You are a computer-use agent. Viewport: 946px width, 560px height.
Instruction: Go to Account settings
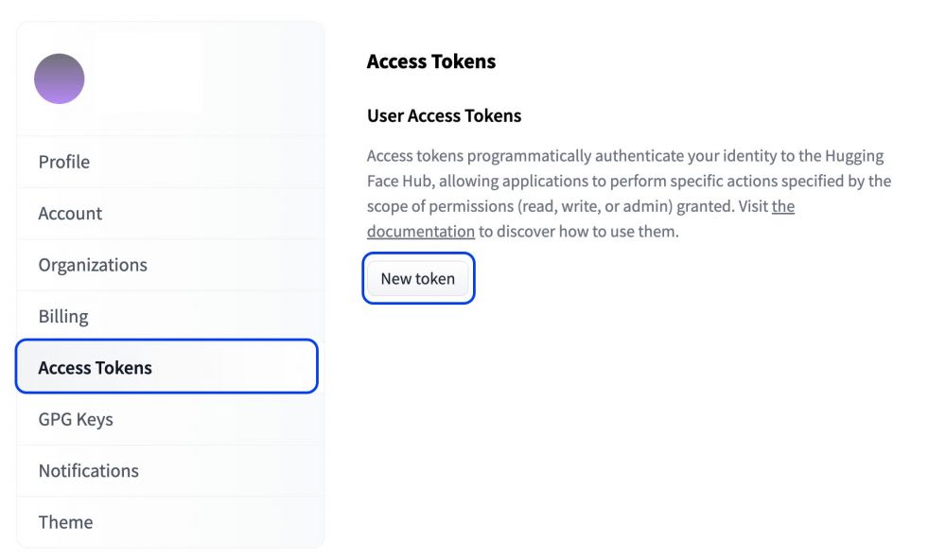[70, 214]
